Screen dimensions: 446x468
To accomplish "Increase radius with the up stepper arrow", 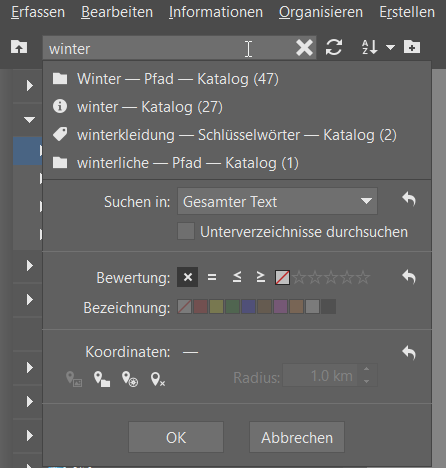I will tap(367, 369).
